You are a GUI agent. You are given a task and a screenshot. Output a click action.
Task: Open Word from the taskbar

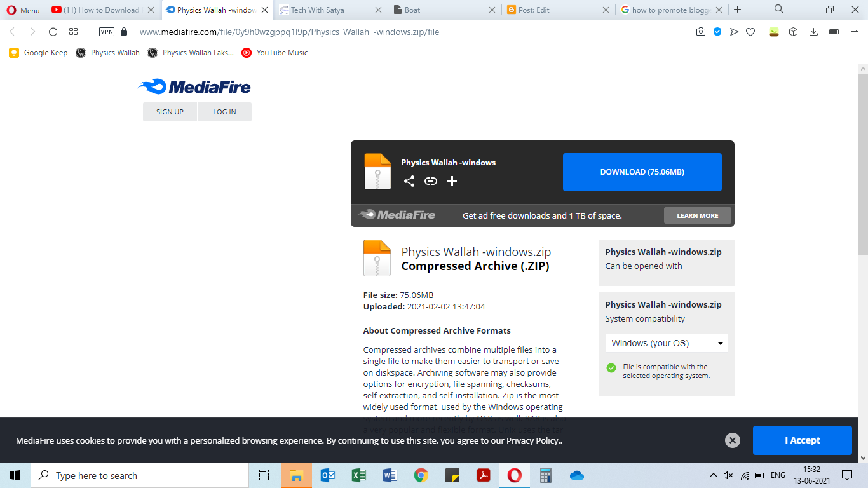pyautogui.click(x=390, y=475)
